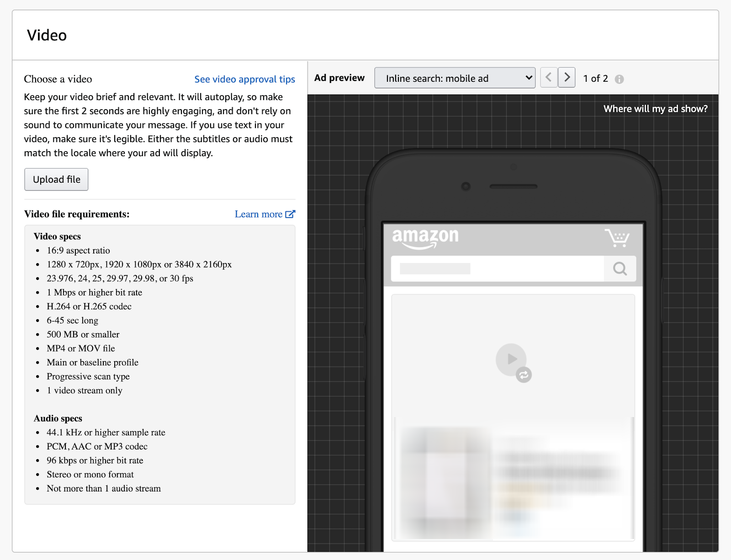
Task: Click the external link icon beside Learn more
Action: [x=290, y=214]
